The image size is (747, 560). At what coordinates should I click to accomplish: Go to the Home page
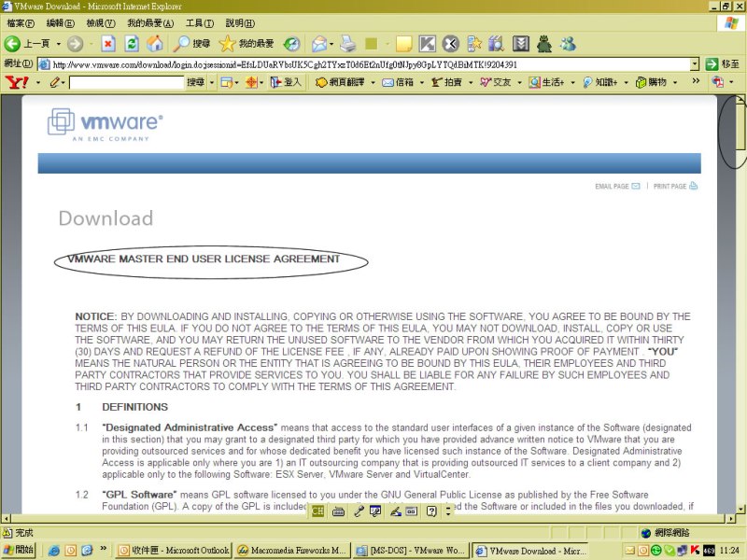click(155, 44)
